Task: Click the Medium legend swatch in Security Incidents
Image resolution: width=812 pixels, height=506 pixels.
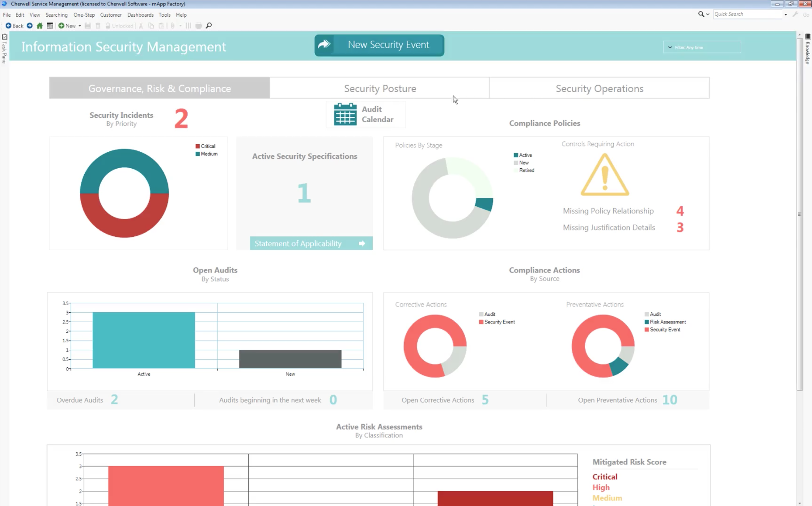Action: [198, 154]
